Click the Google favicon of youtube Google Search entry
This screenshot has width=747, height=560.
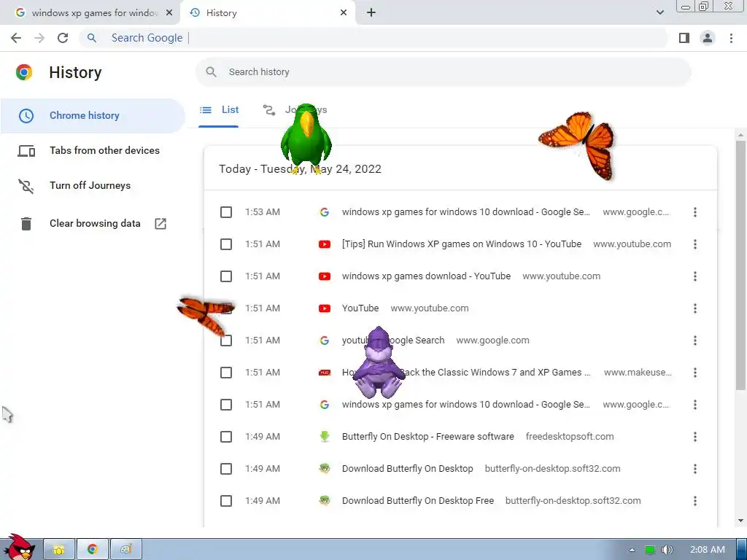tap(325, 341)
